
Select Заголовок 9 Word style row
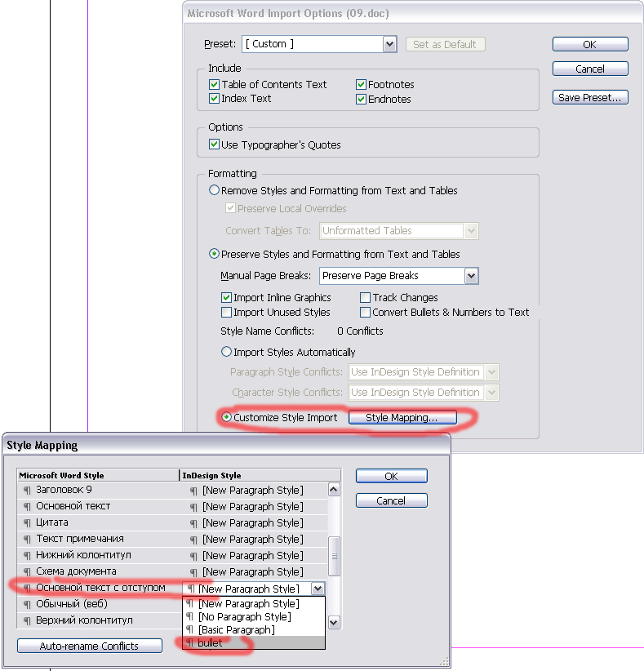pyautogui.click(x=99, y=490)
